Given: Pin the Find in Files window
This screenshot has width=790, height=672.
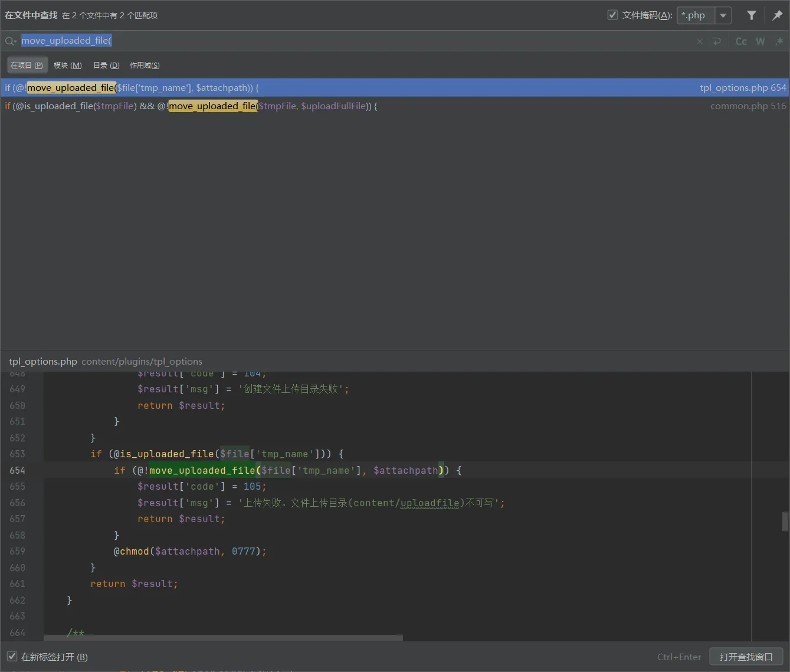Looking at the screenshot, I should (777, 15).
